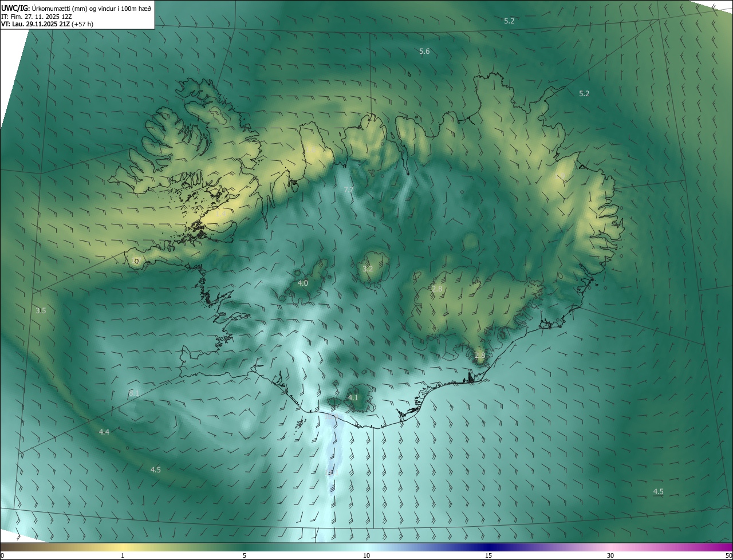Click the 4.1 value on Mýrdalsjökull glacier
Image resolution: width=733 pixels, height=560 pixels.
[353, 397]
